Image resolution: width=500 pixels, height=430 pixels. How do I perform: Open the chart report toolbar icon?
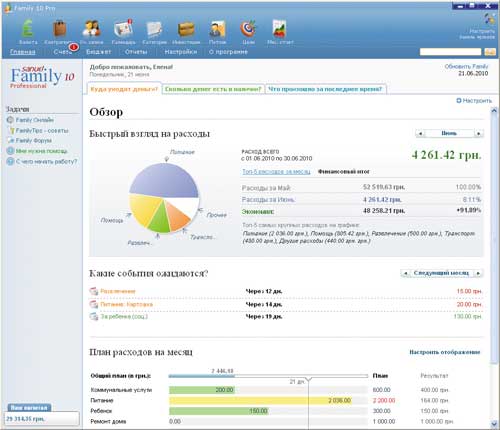(280, 28)
